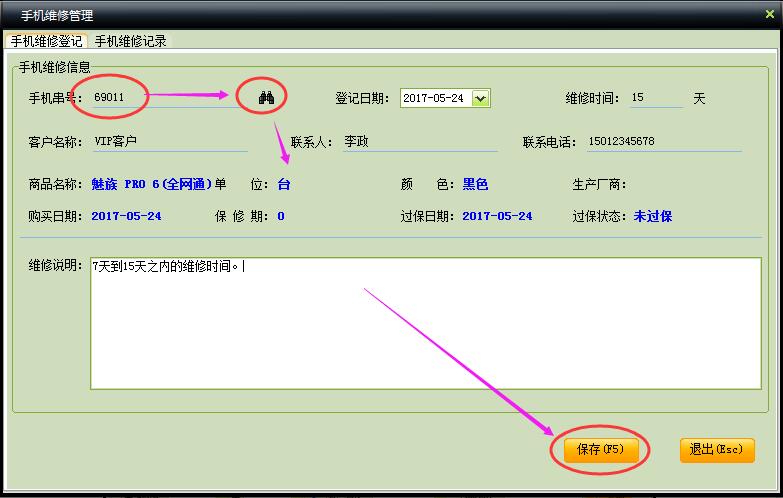Open the 登记日期 date dropdown arrow
Image resolution: width=783 pixels, height=498 pixels.
coord(480,98)
